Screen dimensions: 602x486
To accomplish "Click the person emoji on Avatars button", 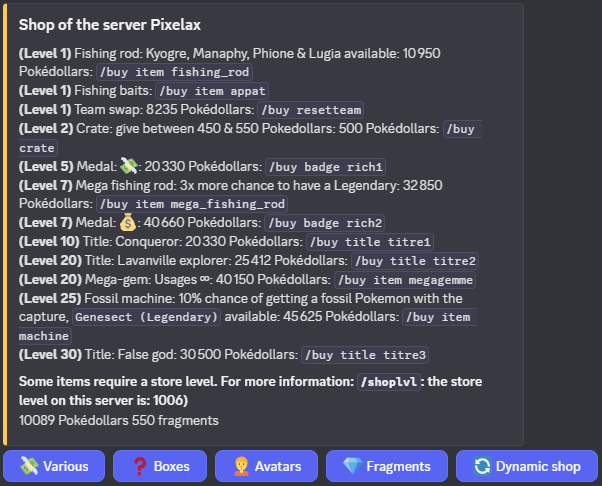I will point(241,466).
